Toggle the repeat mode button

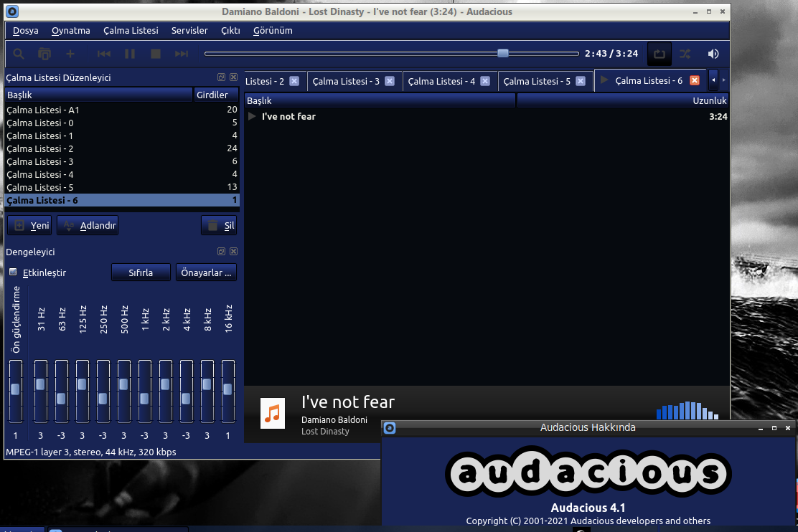tap(659, 54)
